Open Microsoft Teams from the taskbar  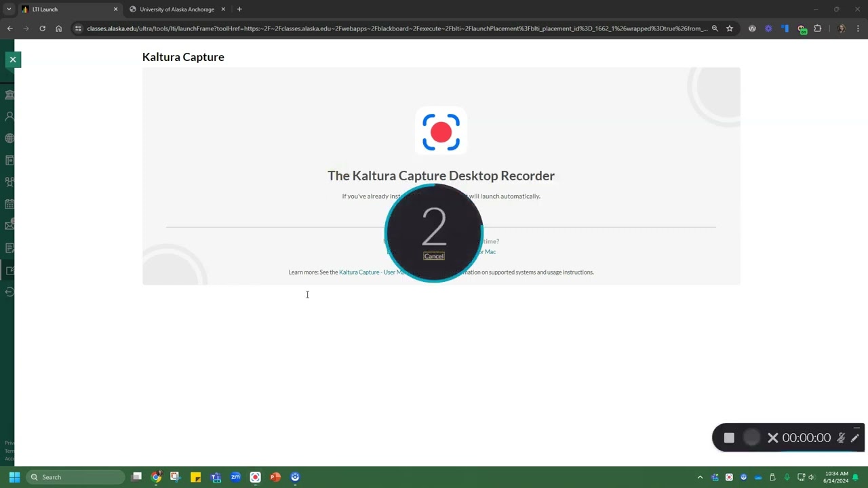point(216,477)
